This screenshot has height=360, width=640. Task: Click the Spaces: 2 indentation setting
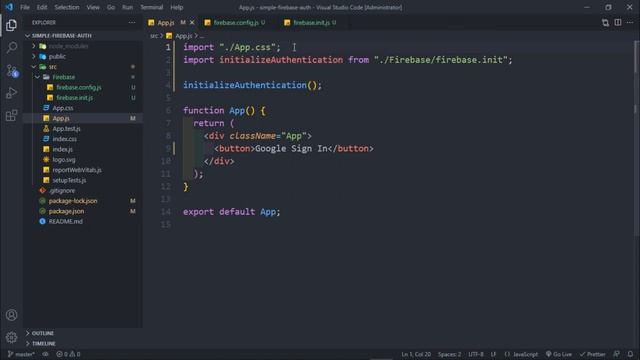pos(449,354)
